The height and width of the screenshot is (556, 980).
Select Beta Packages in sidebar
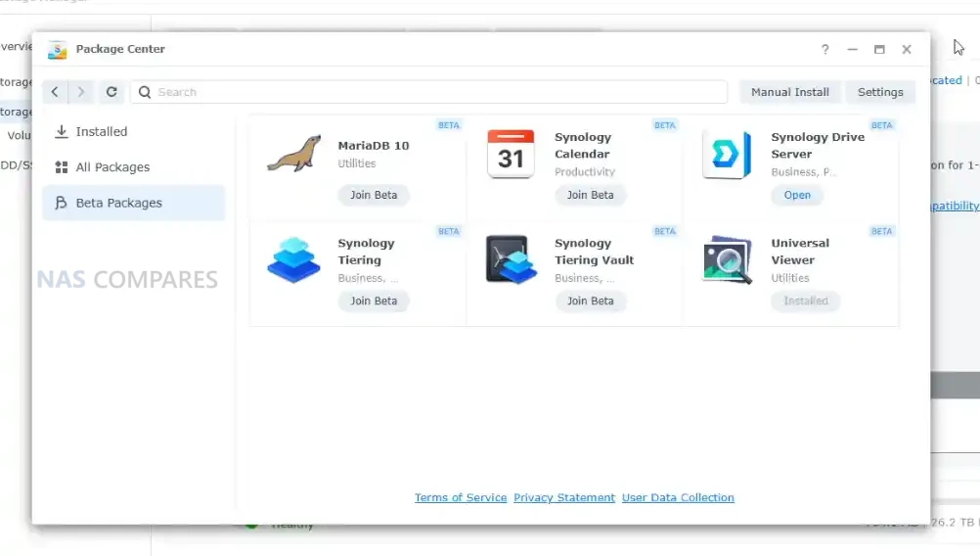[118, 203]
